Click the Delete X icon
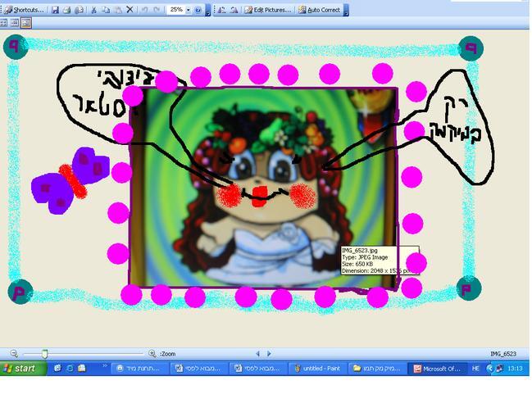Screen dimensions: 532x399 tap(130, 10)
